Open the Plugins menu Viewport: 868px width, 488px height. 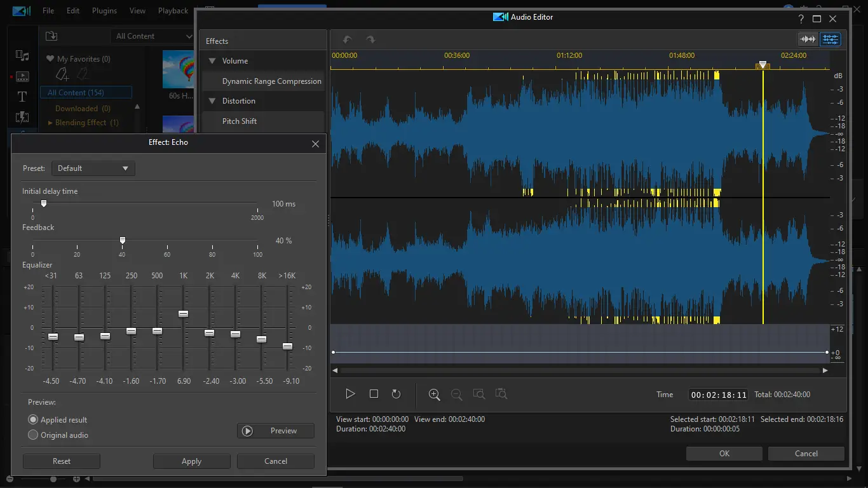pos(104,11)
